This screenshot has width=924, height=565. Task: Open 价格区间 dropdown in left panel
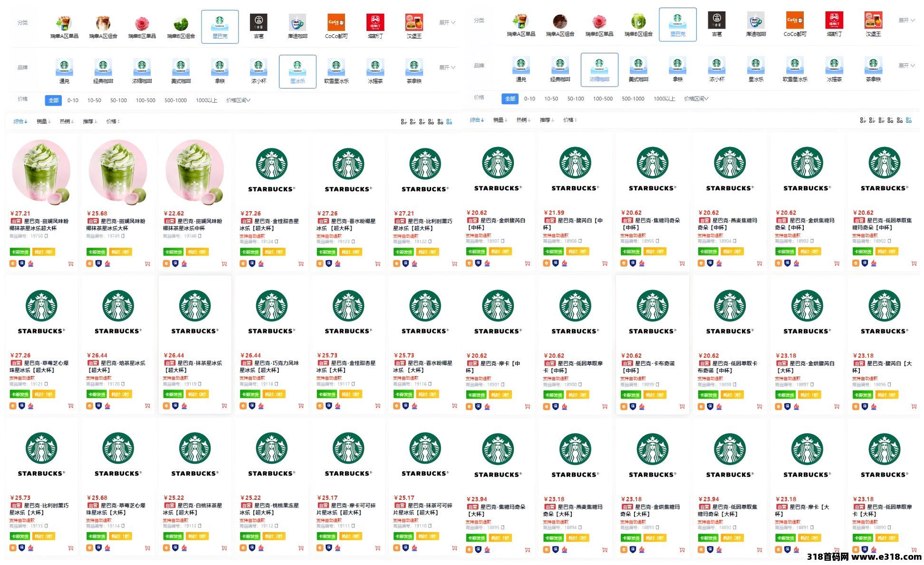(238, 100)
